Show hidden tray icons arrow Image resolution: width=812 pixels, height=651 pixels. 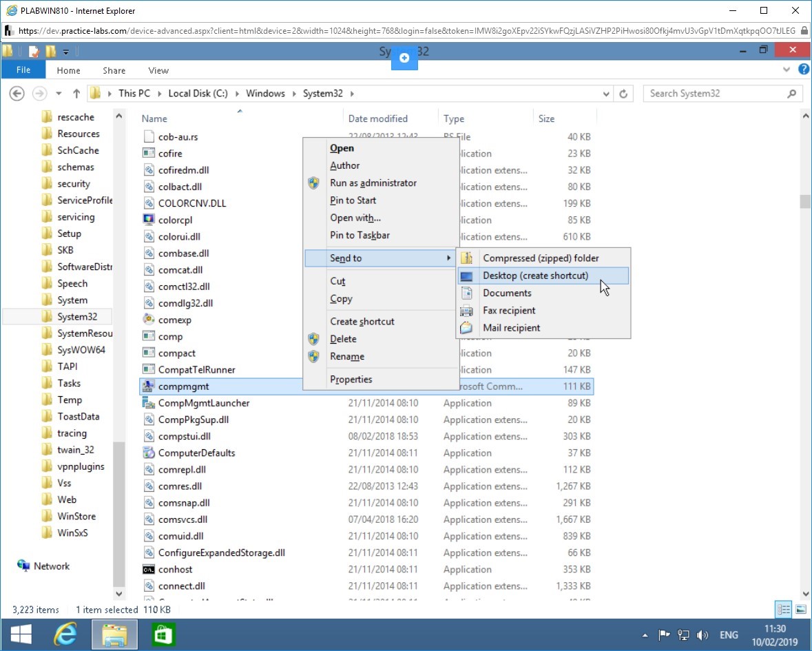pyautogui.click(x=645, y=635)
